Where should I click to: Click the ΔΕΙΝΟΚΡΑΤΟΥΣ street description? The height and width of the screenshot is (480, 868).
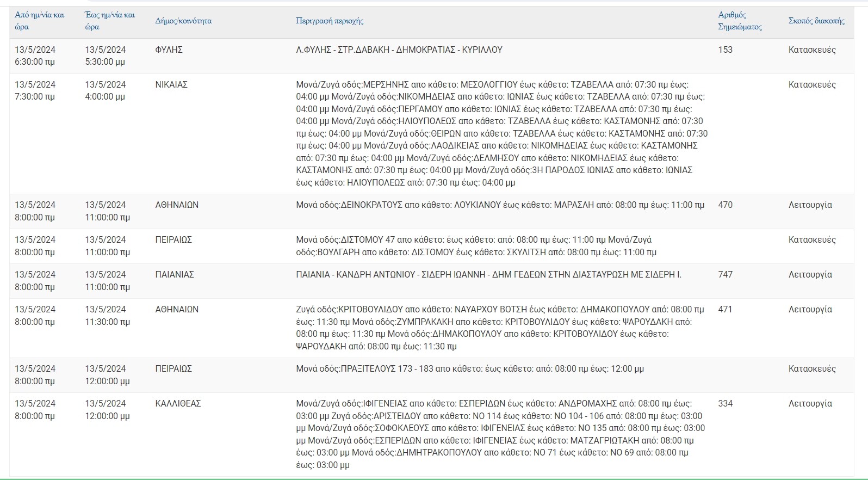pos(500,205)
